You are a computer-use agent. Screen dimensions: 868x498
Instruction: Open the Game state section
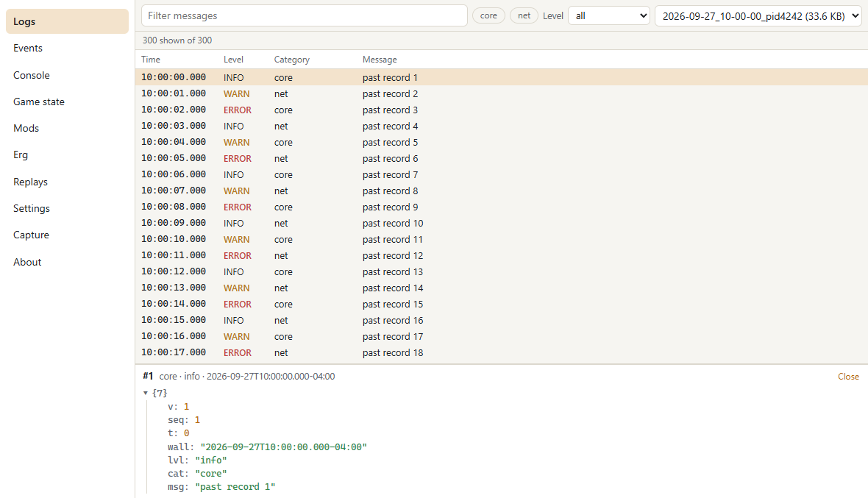click(67, 102)
